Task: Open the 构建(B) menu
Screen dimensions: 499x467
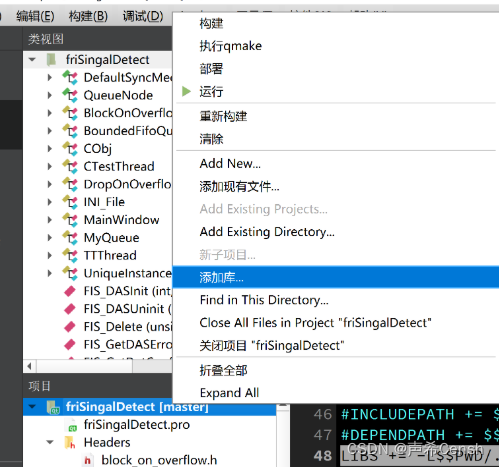Action: 88,16
